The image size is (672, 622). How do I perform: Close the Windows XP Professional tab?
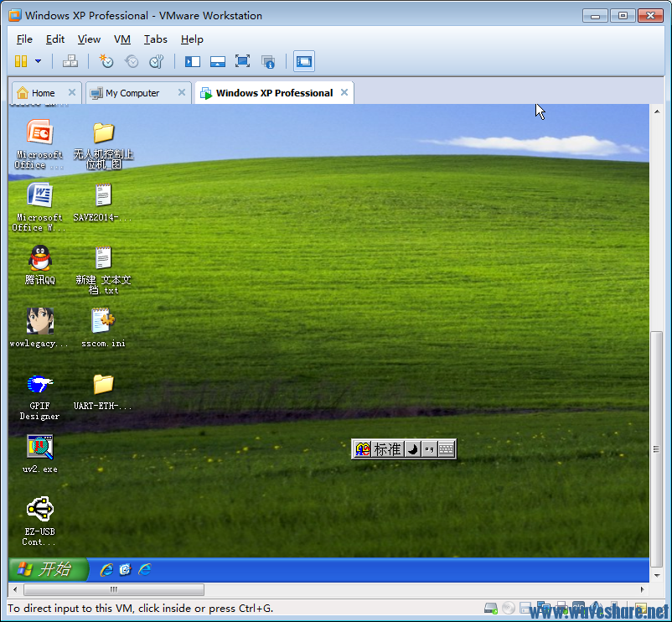click(344, 92)
